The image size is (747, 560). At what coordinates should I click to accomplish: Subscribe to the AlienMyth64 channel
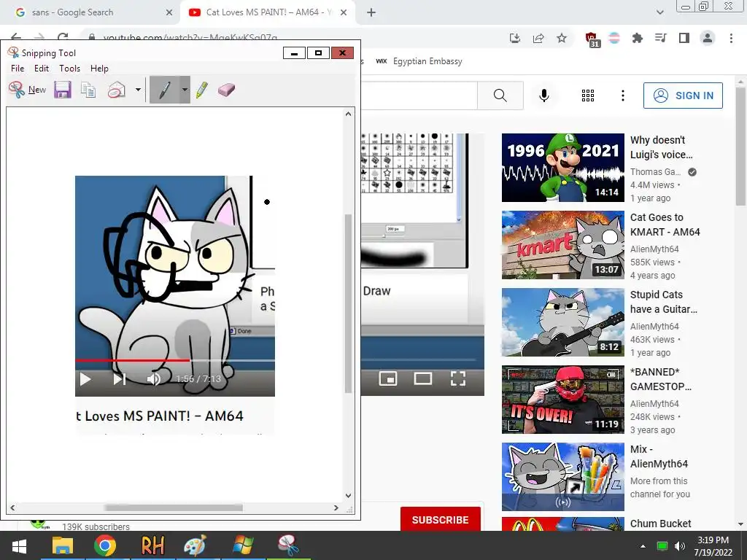(x=440, y=519)
